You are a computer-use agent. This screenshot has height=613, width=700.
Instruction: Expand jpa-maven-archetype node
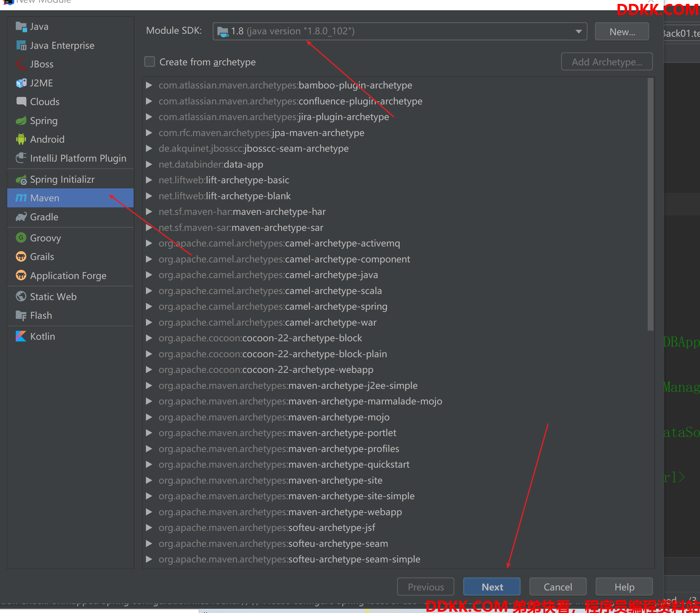[x=149, y=133]
